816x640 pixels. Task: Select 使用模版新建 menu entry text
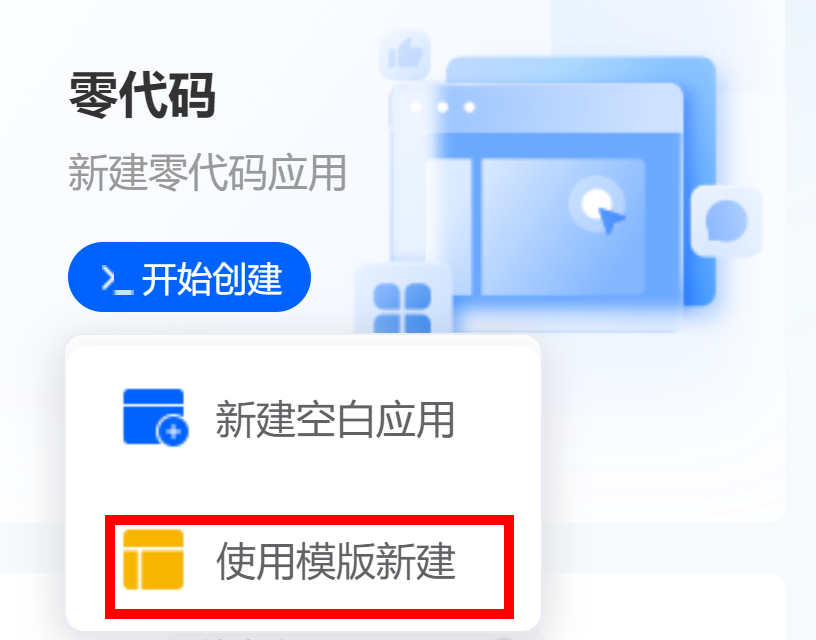[x=336, y=561]
